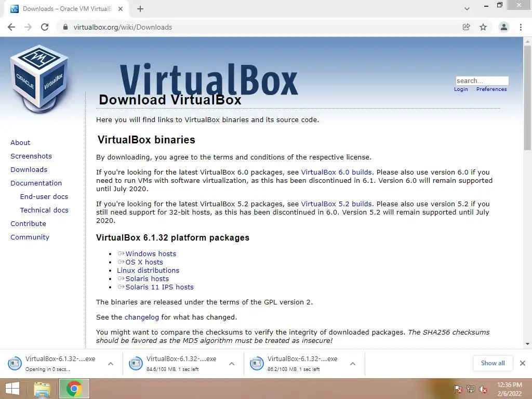Open the Login link

point(461,89)
